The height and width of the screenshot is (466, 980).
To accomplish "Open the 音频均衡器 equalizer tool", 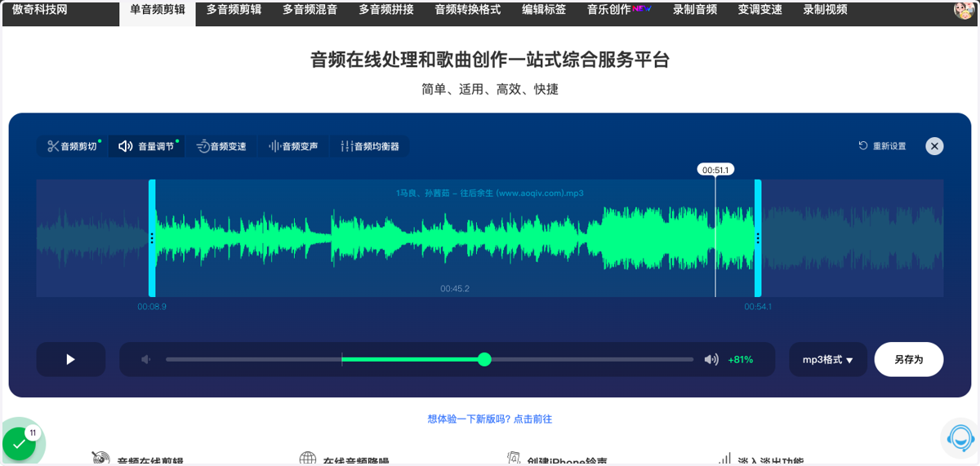I will [x=370, y=147].
